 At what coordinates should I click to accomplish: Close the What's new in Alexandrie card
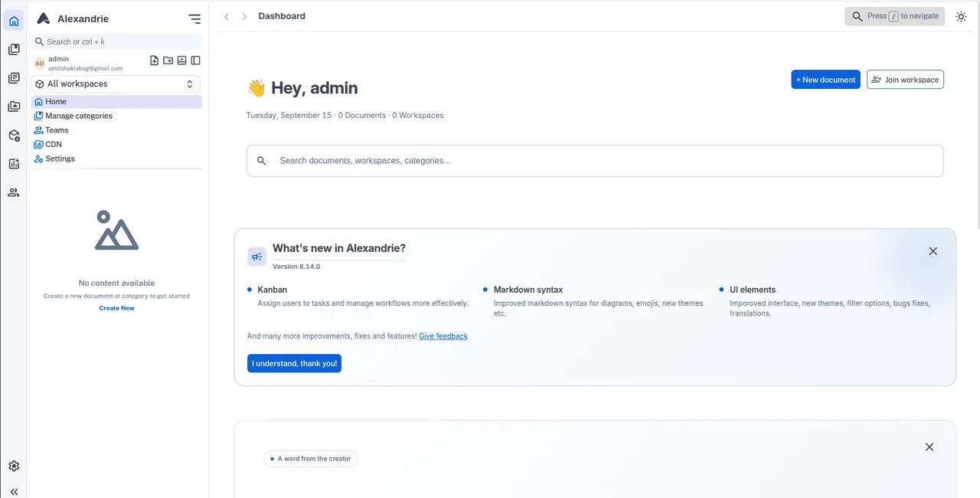tap(933, 251)
